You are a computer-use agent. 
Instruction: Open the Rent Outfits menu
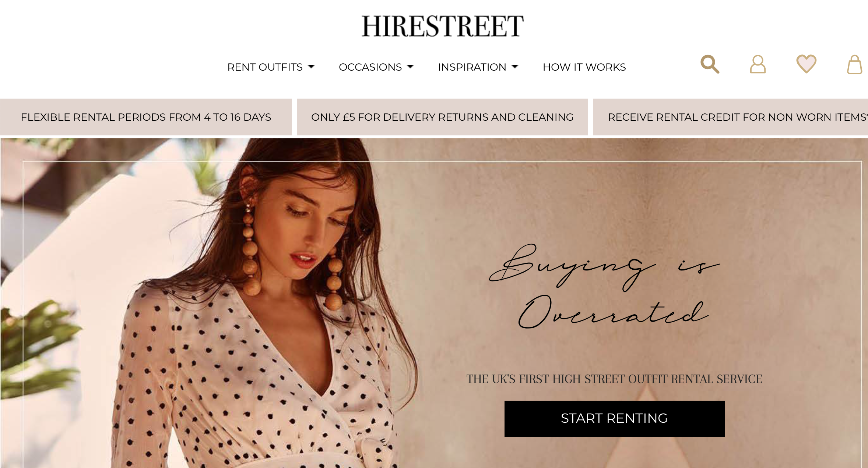pyautogui.click(x=265, y=67)
